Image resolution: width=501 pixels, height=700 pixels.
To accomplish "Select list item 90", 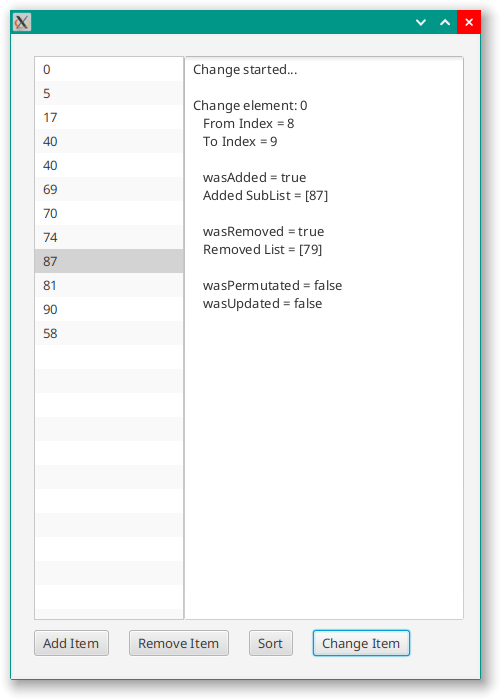I will click(x=109, y=309).
